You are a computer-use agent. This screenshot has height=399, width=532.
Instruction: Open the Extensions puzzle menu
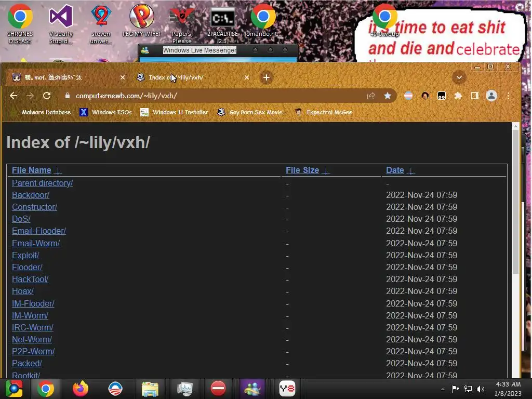coord(458,96)
